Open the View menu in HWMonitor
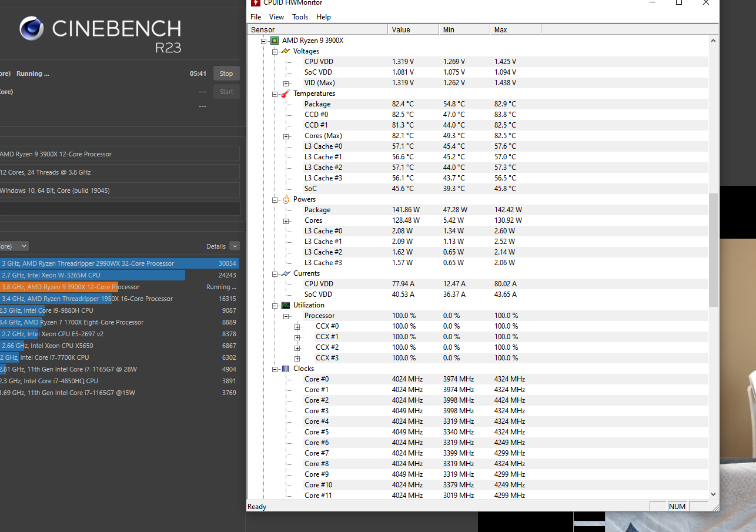This screenshot has width=756, height=532. tap(276, 17)
